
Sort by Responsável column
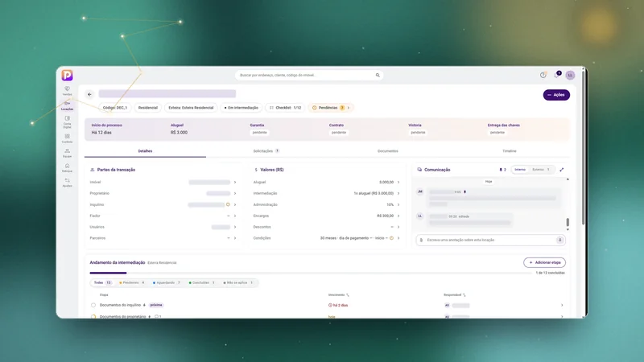(x=455, y=294)
